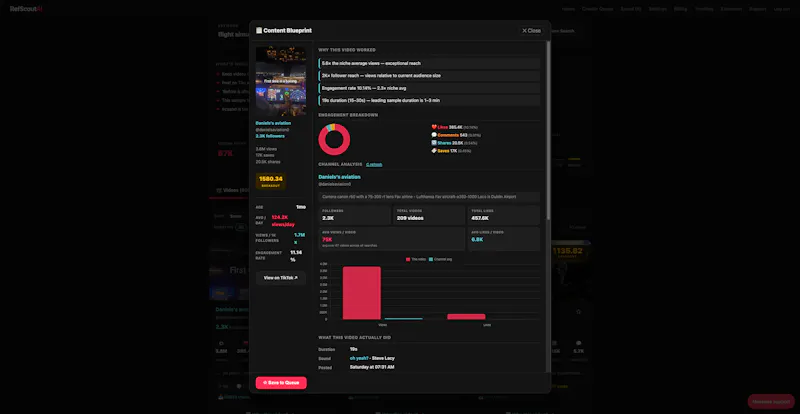This screenshot has height=414, width=800.
Task: Click the teal Channel avg legend swatch
Action: 431,259
